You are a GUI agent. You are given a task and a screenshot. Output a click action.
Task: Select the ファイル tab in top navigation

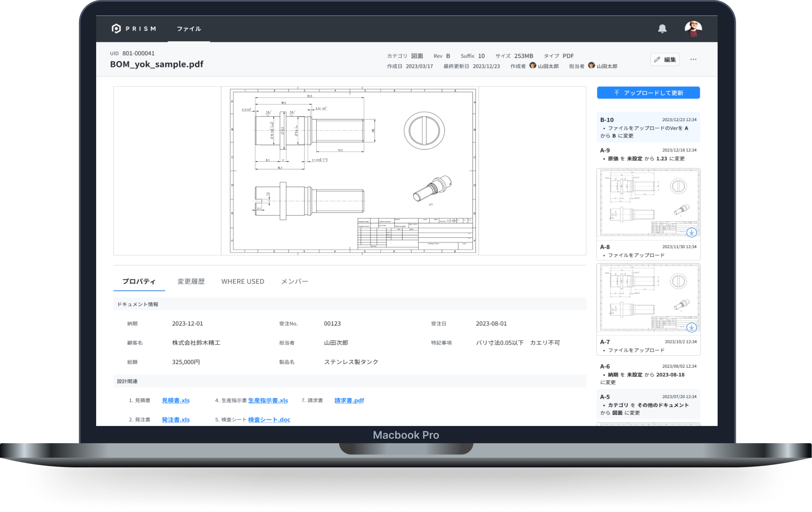[189, 29]
